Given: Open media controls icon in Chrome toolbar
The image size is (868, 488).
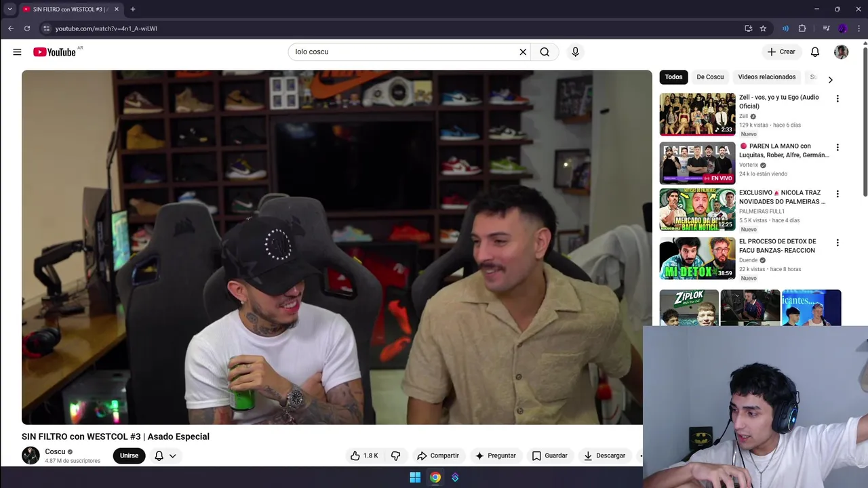Looking at the screenshot, I should click(x=826, y=28).
